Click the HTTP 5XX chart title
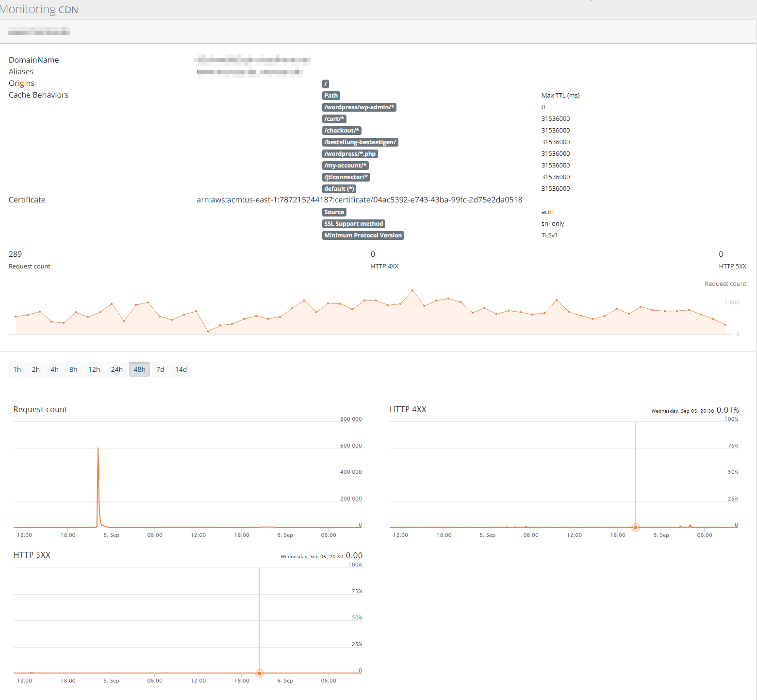Screen dimensions: 757x700 pos(32,555)
